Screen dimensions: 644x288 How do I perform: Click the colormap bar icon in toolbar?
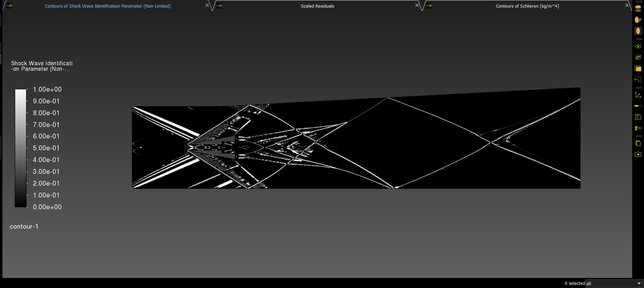[638, 106]
